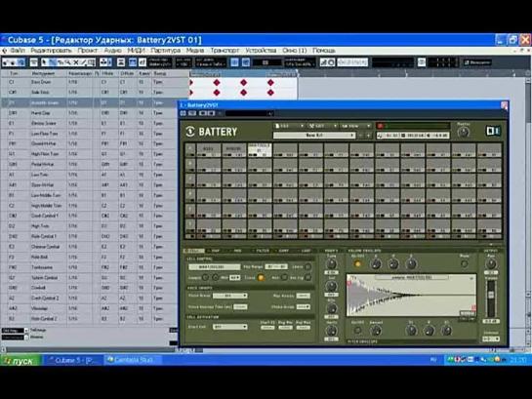Switch to Camtasia Studio taskbar button
Image resolution: width=532 pixels, height=399 pixels.
coord(133,360)
